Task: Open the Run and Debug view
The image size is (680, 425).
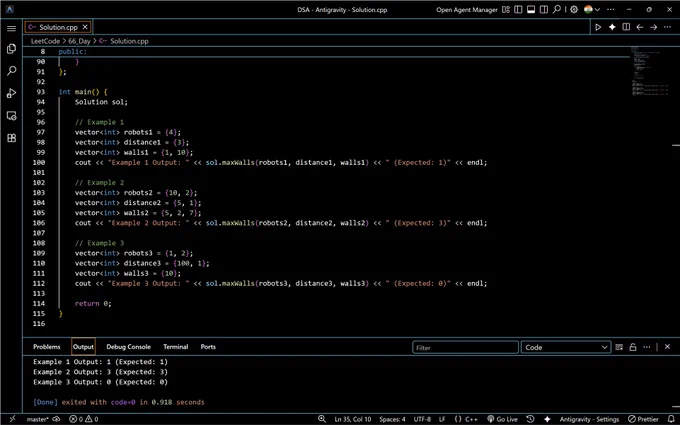Action: 12,93
